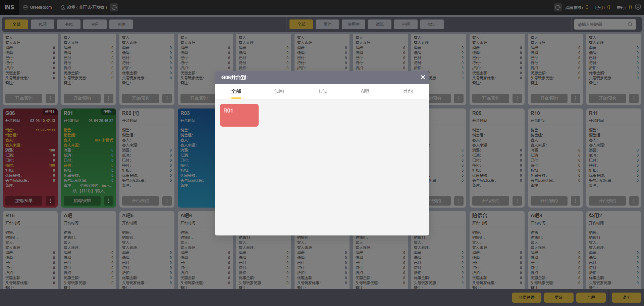Select the A吧5 table card title
This screenshot has width=644, height=306.
point(128,216)
